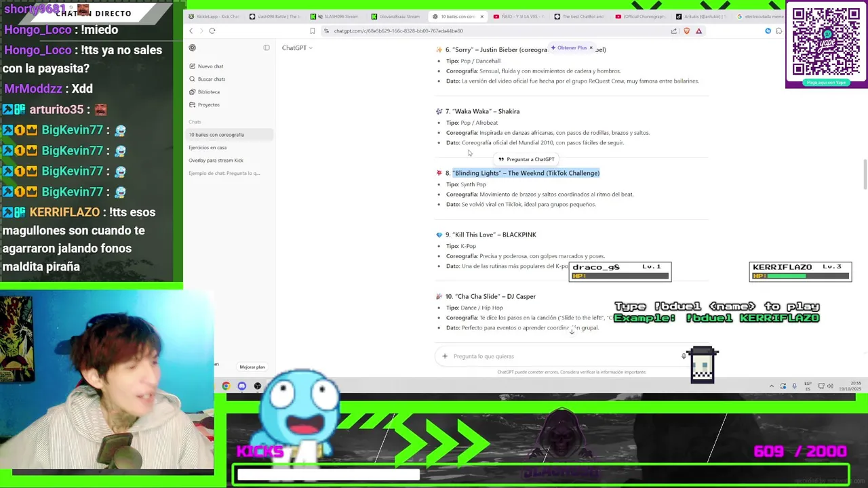Switch to 'The best ChatBot and' tab
Image resolution: width=868 pixels, height=488 pixels.
tap(581, 16)
